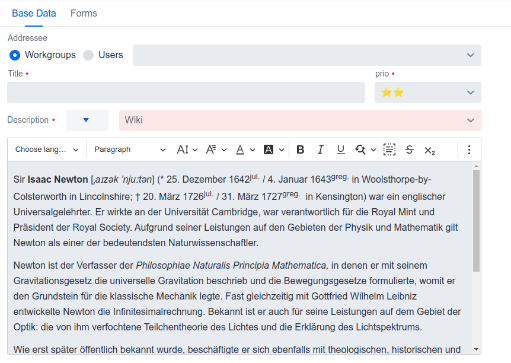The width and height of the screenshot is (511, 363).
Task: Open font background color picker
Action: click(x=268, y=150)
